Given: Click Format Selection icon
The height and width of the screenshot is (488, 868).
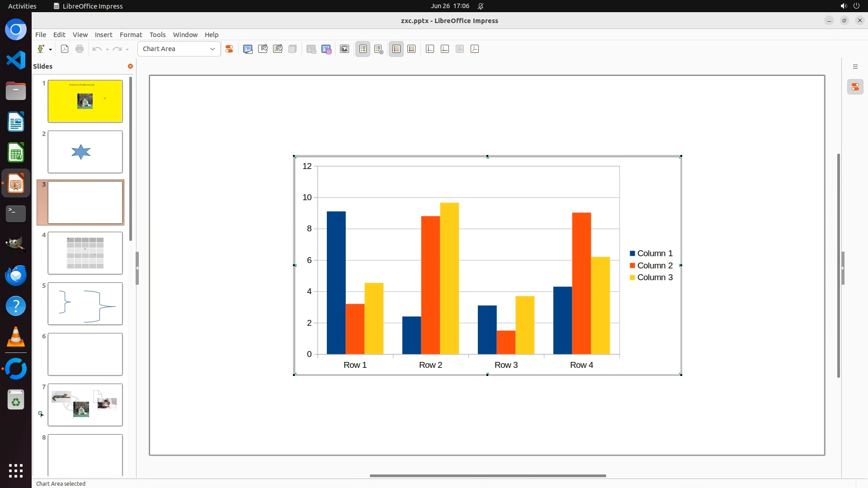Looking at the screenshot, I should (x=229, y=49).
